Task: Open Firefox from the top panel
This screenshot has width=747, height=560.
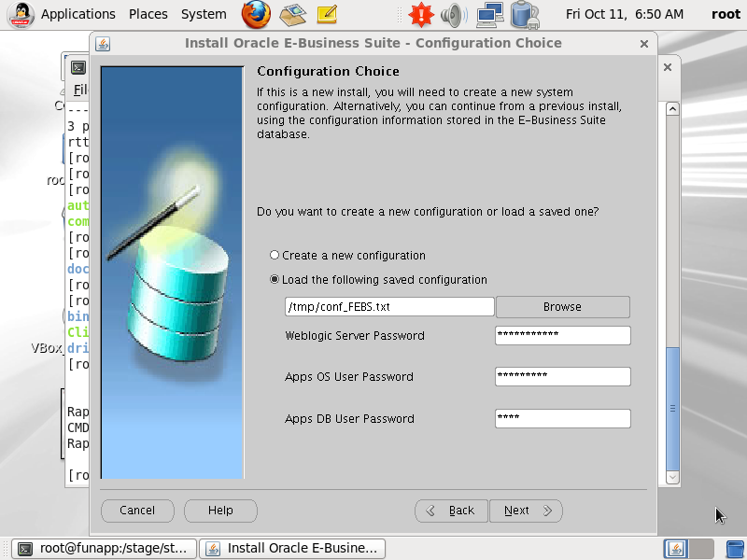Action: click(255, 14)
